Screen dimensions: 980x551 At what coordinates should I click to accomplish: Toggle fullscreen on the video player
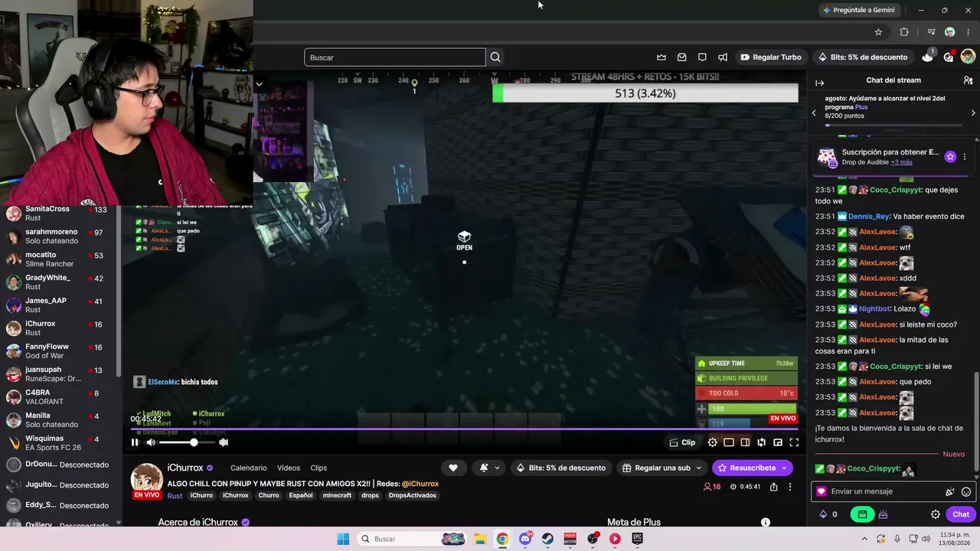coord(794,442)
